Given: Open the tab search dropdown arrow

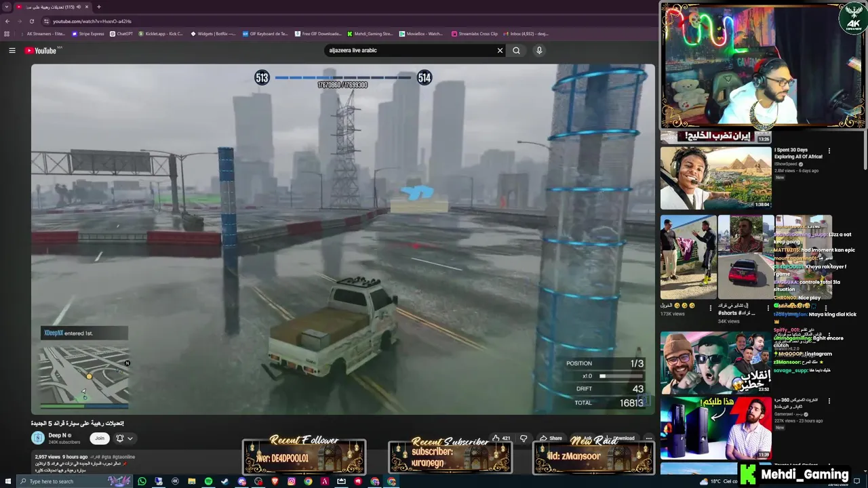Looking at the screenshot, I should click(x=7, y=7).
